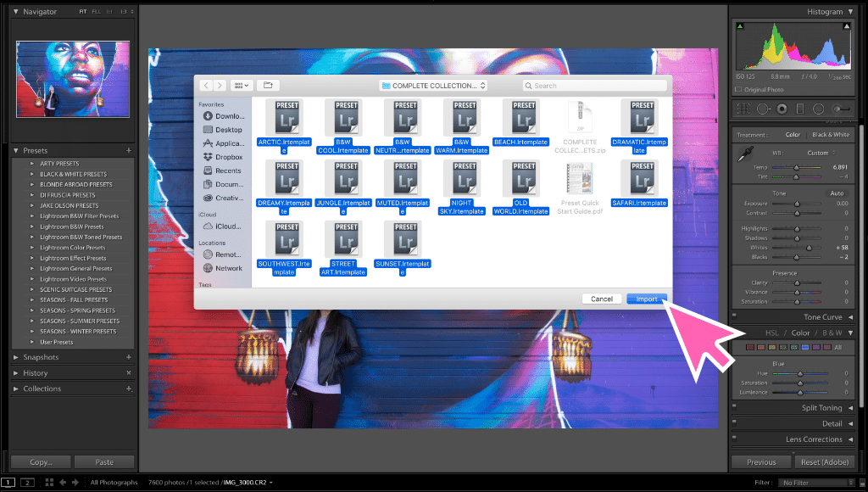The height and width of the screenshot is (492, 868).
Task: Toggle Split Toning panel switch
Action: point(735,406)
